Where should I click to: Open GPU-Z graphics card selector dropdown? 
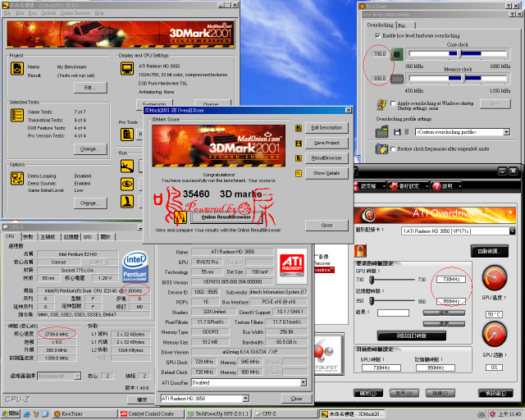click(x=246, y=399)
